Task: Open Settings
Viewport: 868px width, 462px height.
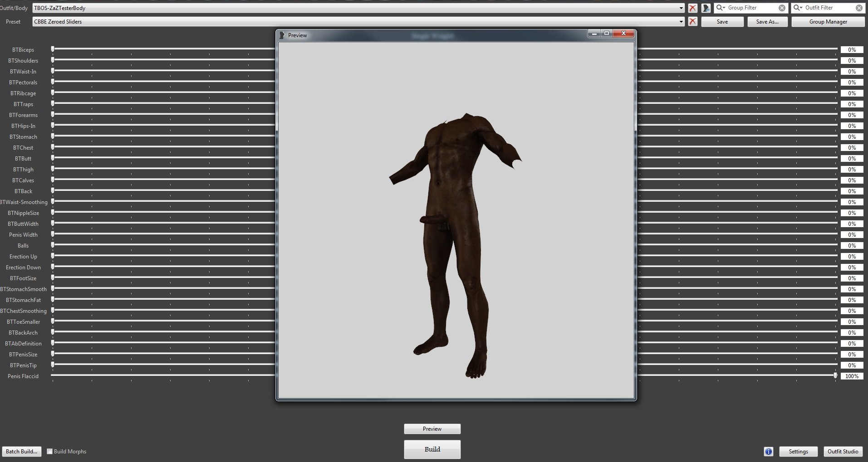Action: (798, 452)
